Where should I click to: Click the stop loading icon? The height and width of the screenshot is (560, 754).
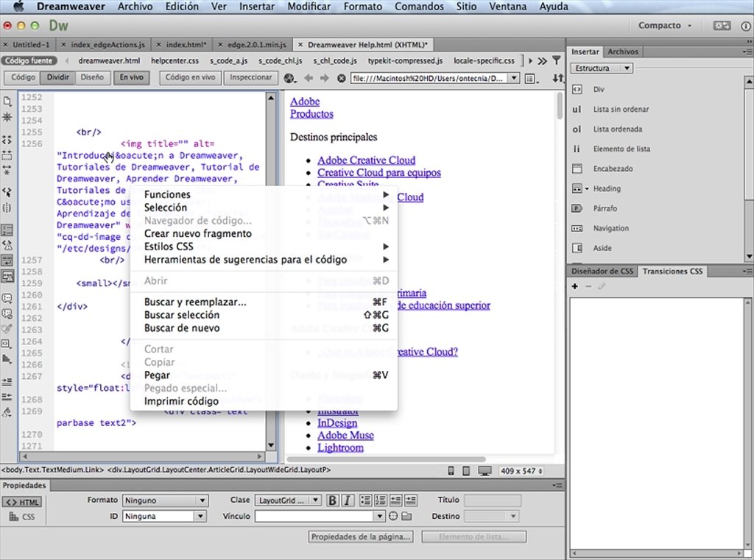tap(341, 78)
